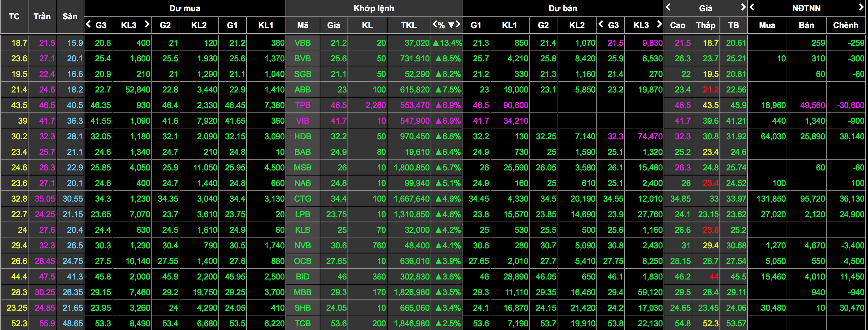Click Cao column header
Viewport: 868px width, 330px height.
[x=678, y=25]
